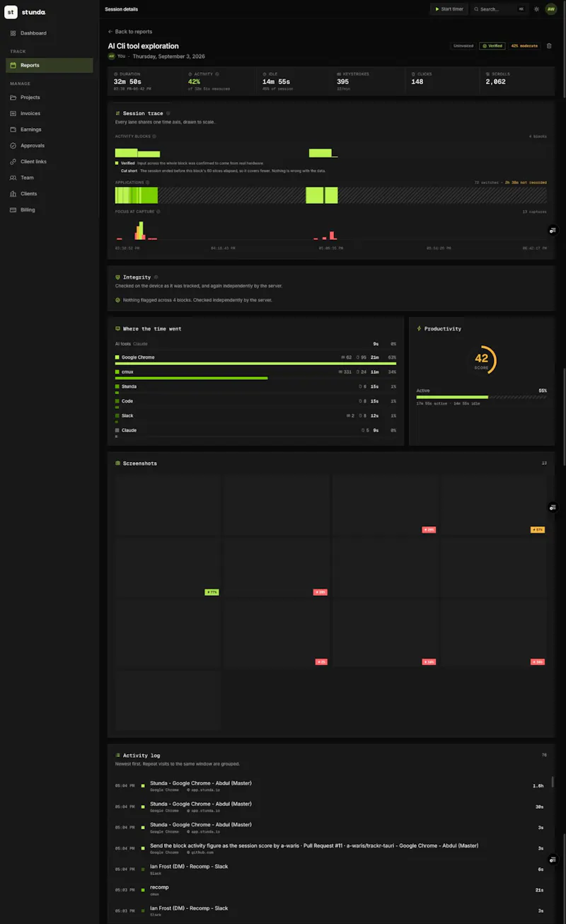Click the cmux time row
The height and width of the screenshot is (924, 566).
point(255,374)
